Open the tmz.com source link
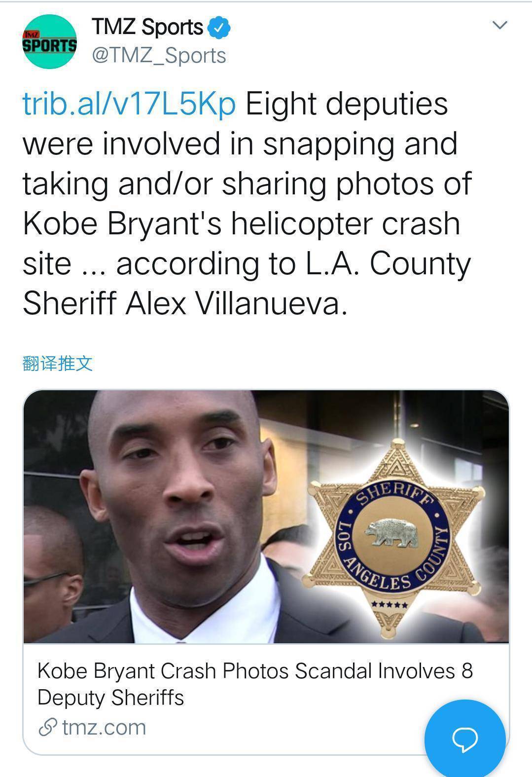 click(104, 727)
